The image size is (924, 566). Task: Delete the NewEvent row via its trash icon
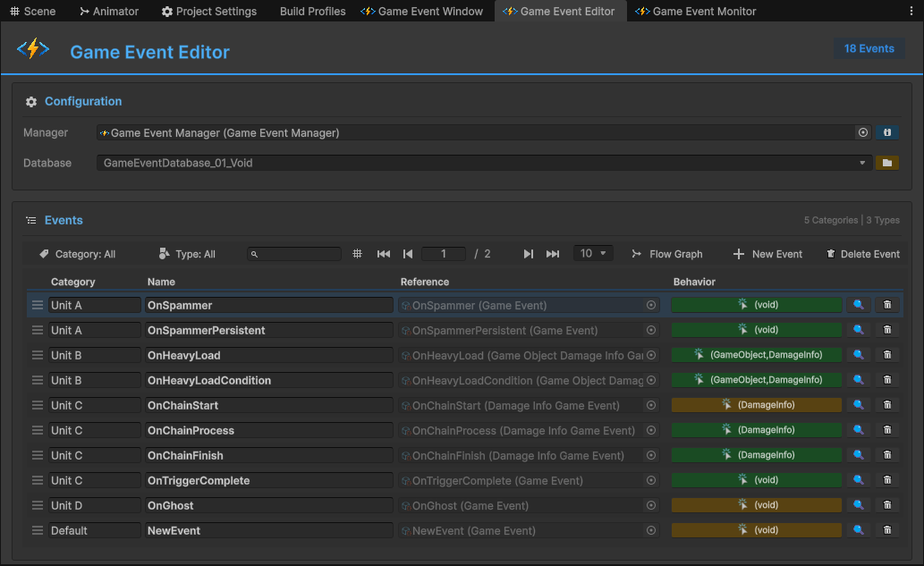886,529
